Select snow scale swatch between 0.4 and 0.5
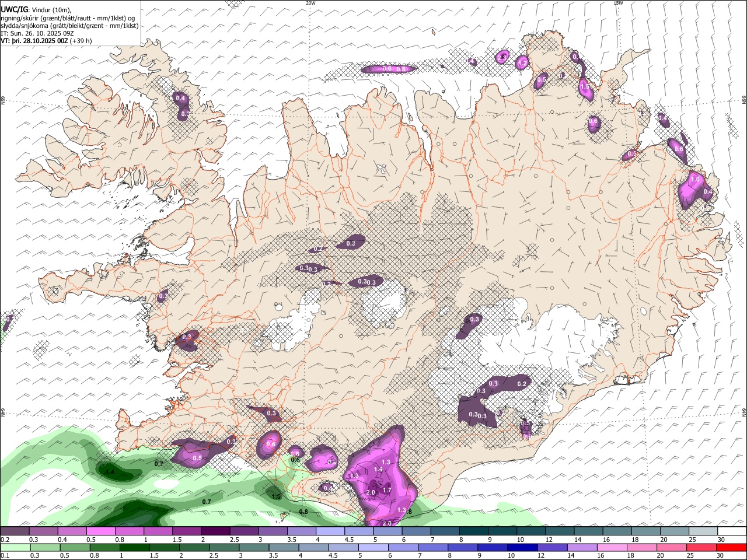The image size is (747, 560). [72, 531]
